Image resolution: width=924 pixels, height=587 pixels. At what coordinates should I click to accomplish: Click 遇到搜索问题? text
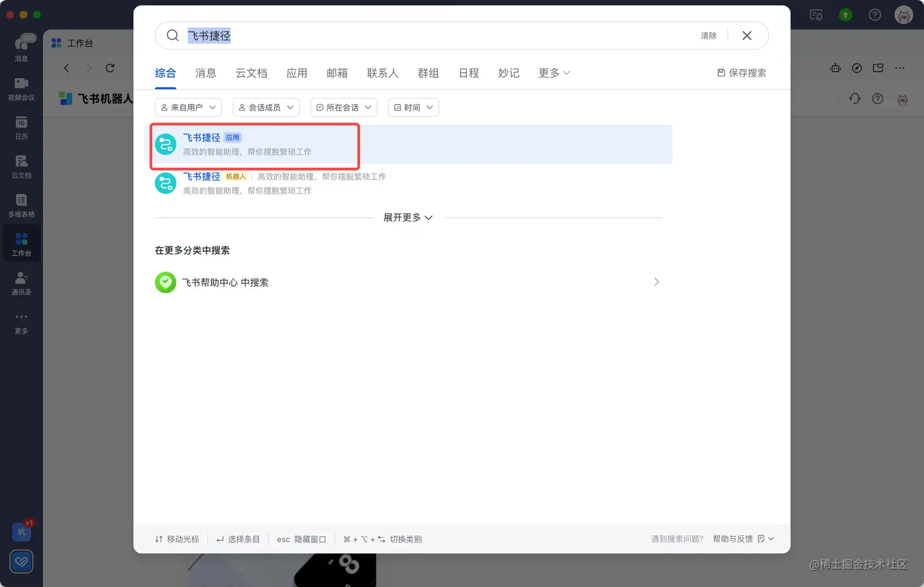tap(677, 539)
